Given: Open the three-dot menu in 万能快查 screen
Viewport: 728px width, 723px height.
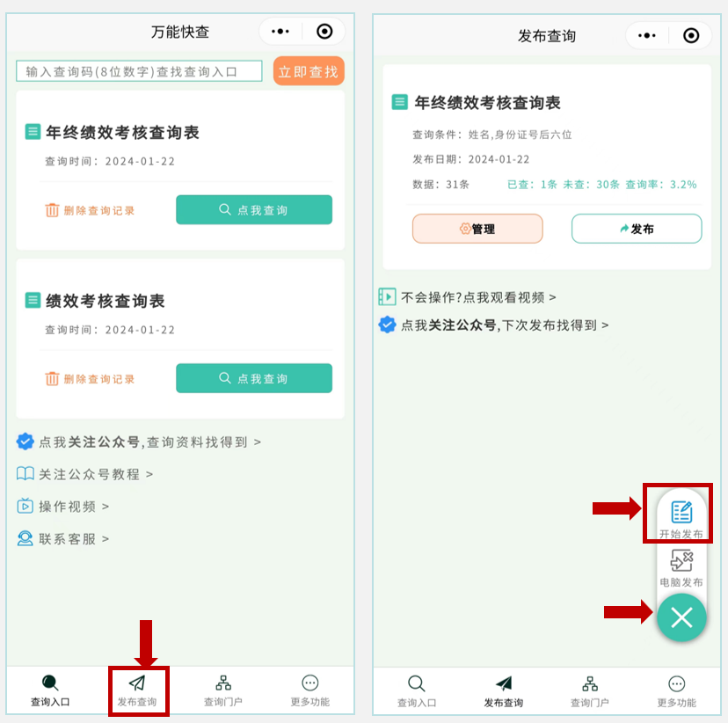Looking at the screenshot, I should (280, 32).
